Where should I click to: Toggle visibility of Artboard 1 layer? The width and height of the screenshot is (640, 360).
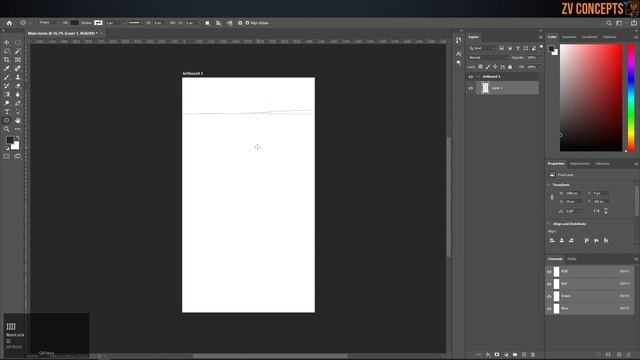click(x=471, y=77)
